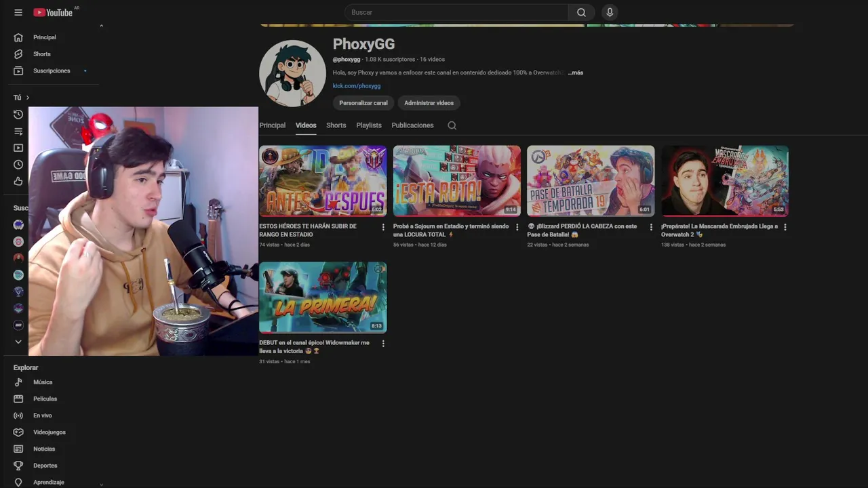Open options for ESTOS HÉROES video
Viewport: 868px width, 488px height.
pyautogui.click(x=383, y=227)
